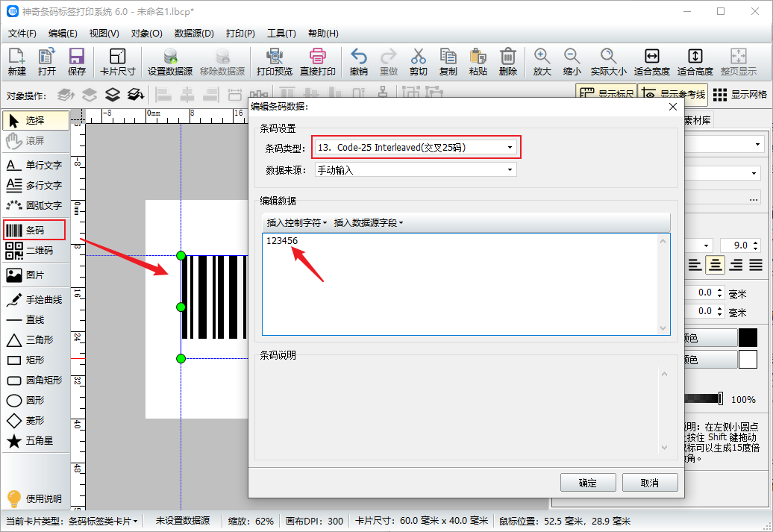
Task: Close the 编辑条码数据 dialog
Action: (x=673, y=107)
